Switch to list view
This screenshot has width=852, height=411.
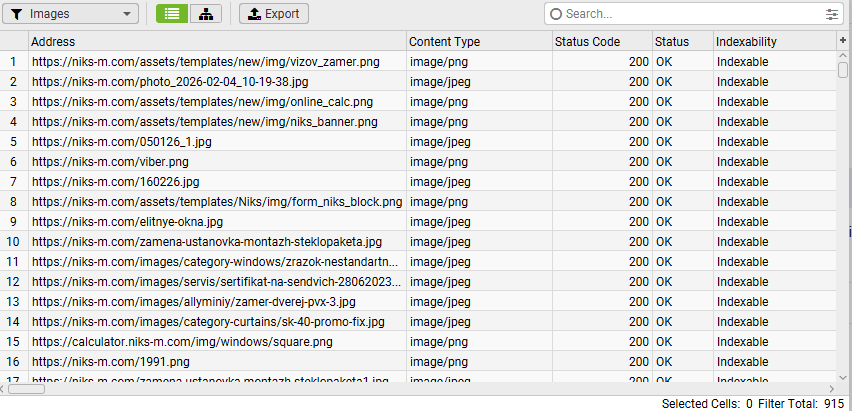[x=170, y=14]
